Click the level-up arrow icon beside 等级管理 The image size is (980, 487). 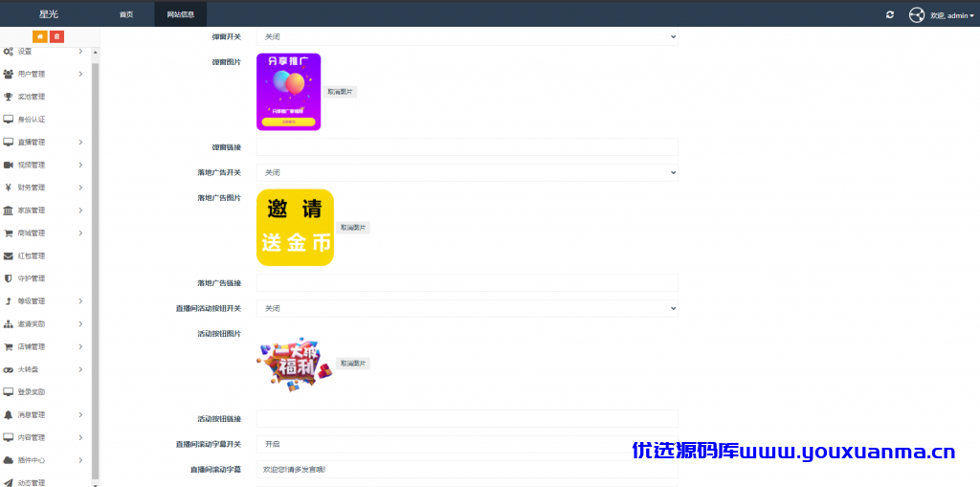pos(8,301)
